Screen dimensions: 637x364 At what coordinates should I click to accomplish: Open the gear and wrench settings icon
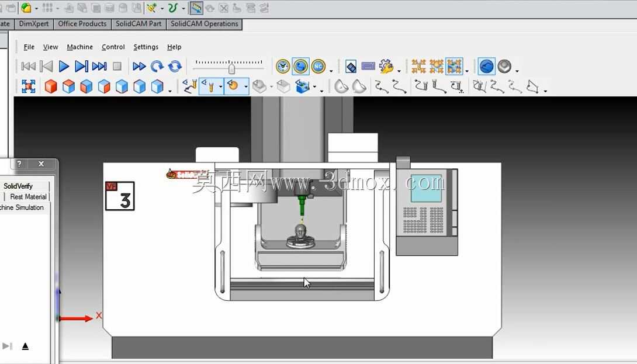coord(386,66)
